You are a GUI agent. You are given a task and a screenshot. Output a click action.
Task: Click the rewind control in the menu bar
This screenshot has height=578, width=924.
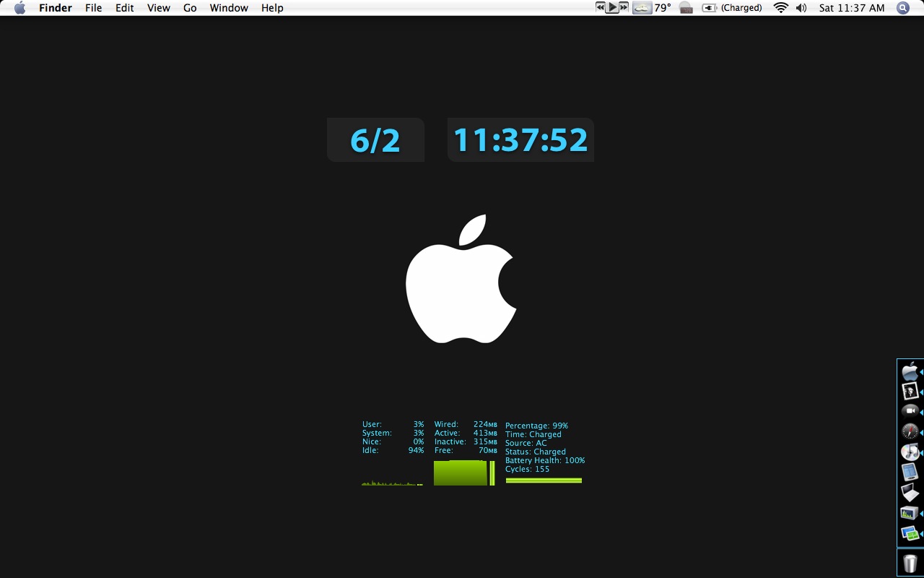coord(600,7)
